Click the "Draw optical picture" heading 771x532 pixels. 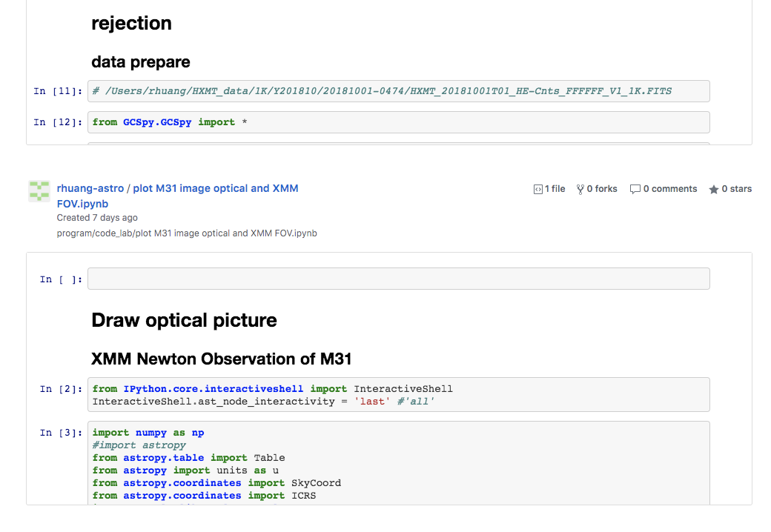point(184,321)
